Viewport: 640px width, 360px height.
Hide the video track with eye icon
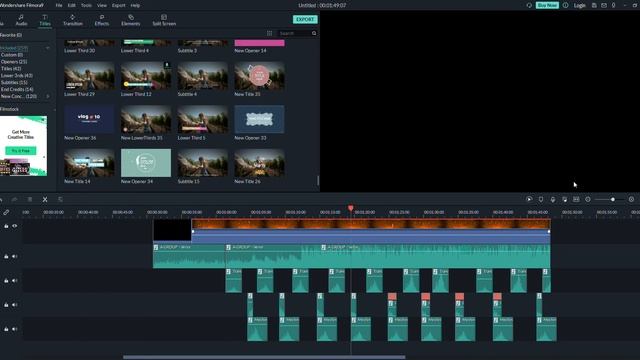(14, 226)
